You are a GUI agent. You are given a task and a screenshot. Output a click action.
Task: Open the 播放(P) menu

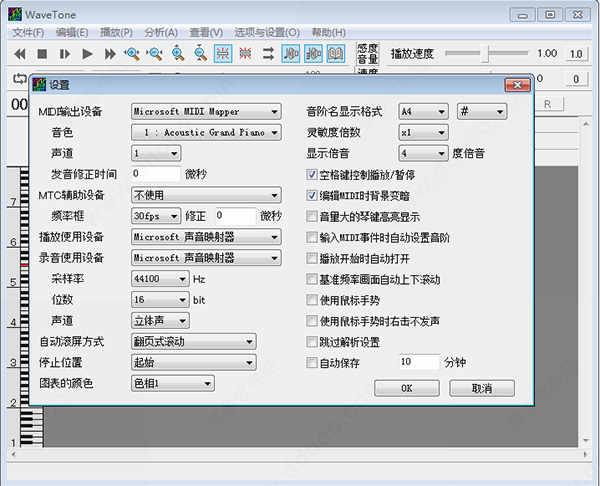point(116,33)
